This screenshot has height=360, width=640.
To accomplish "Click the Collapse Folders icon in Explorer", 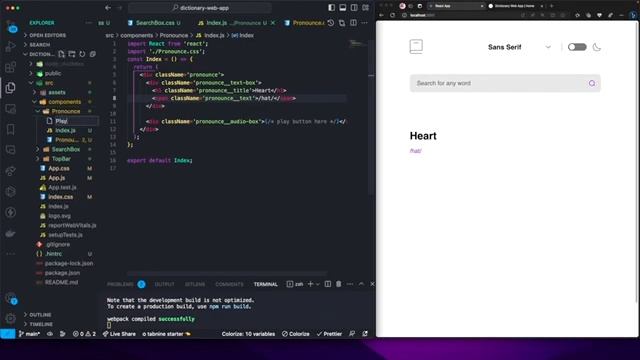I will pos(93,54).
